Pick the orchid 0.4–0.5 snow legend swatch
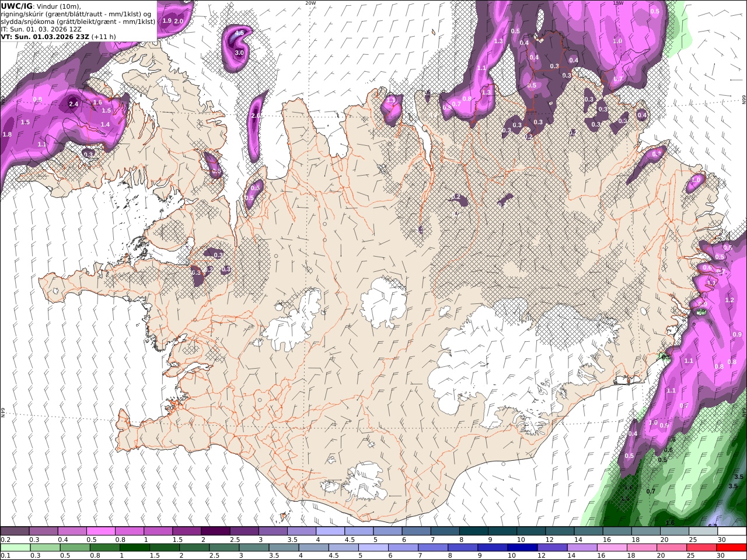Viewport: 747px width, 560px height. [x=72, y=531]
